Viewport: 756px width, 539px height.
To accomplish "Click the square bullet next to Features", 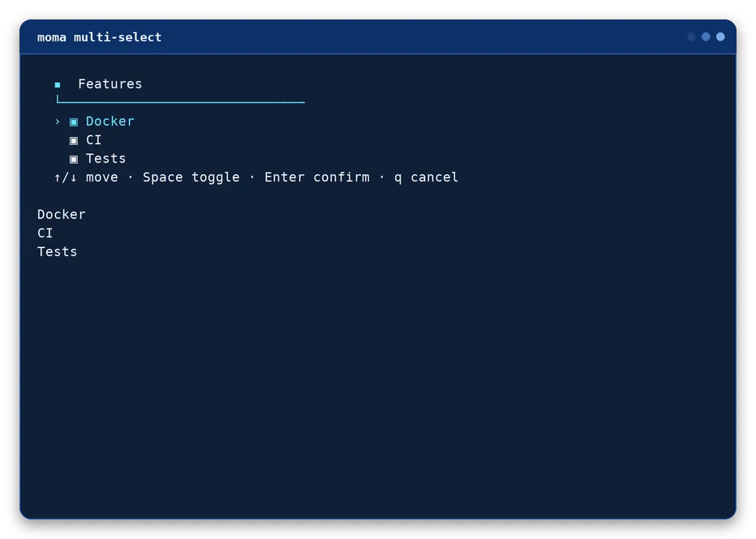I will (x=58, y=85).
